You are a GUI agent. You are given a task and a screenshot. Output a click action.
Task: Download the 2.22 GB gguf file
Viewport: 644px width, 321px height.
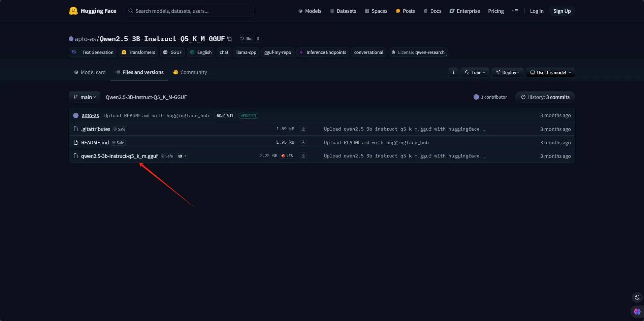303,156
